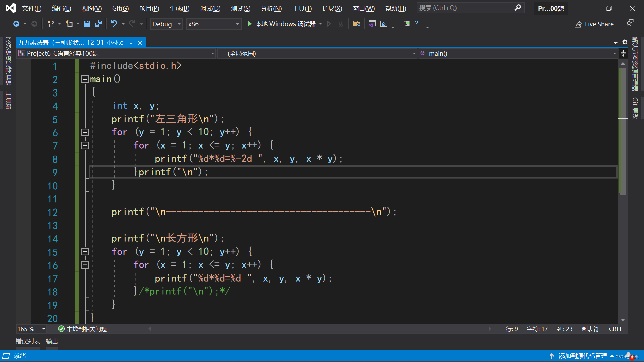Screen dimensions: 644x362
Task: Expand the 165 % zoom level dropdown
Action: [44, 329]
